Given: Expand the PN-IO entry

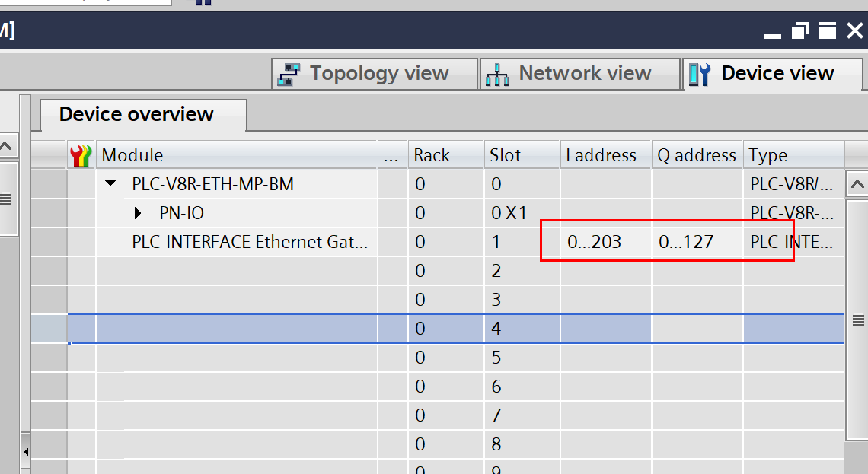Looking at the screenshot, I should click(138, 213).
